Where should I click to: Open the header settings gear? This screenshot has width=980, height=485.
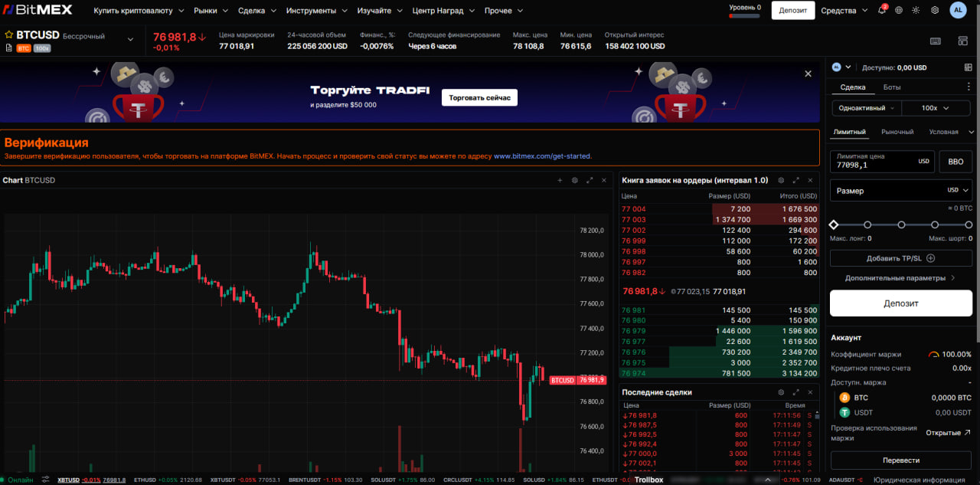click(x=935, y=10)
